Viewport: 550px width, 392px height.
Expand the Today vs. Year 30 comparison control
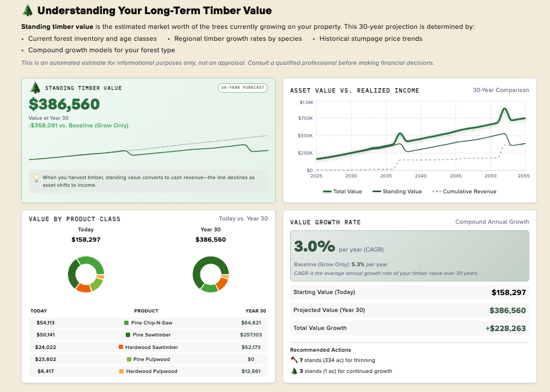pos(243,218)
